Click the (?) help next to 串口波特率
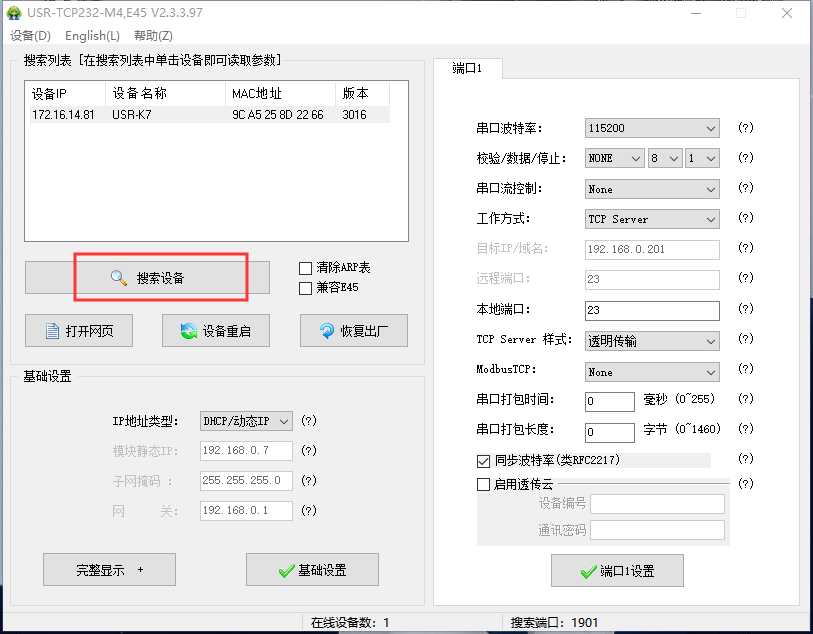The width and height of the screenshot is (813, 634). pos(745,128)
